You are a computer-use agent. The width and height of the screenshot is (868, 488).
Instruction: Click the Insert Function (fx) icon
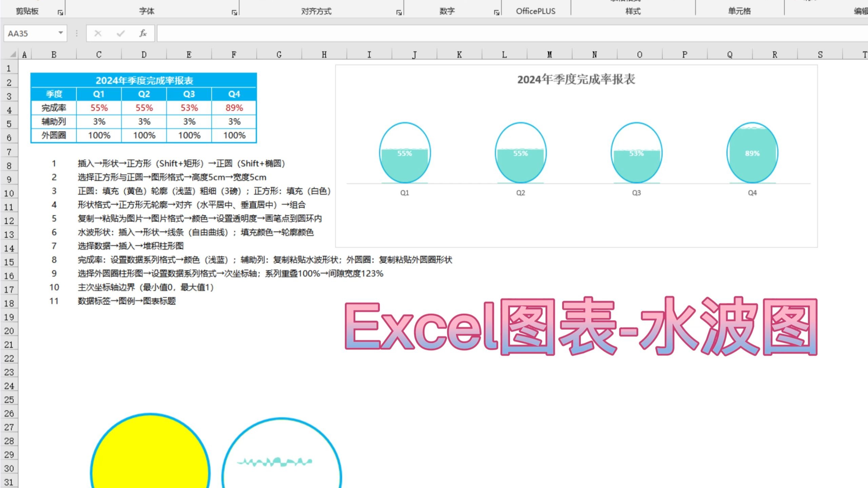pyautogui.click(x=143, y=34)
